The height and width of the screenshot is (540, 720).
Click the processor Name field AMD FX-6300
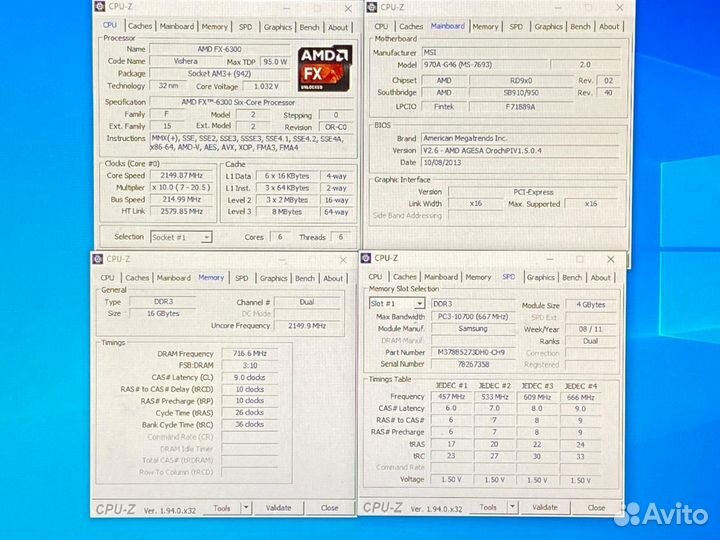click(x=220, y=49)
